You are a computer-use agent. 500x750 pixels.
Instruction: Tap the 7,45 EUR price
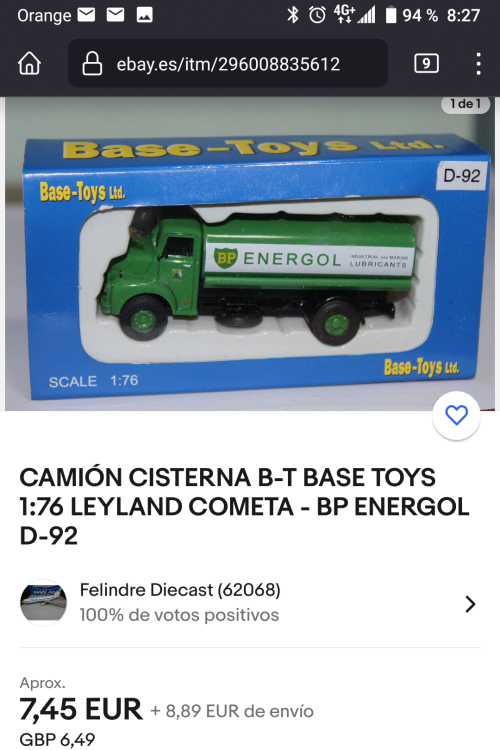[x=81, y=709]
